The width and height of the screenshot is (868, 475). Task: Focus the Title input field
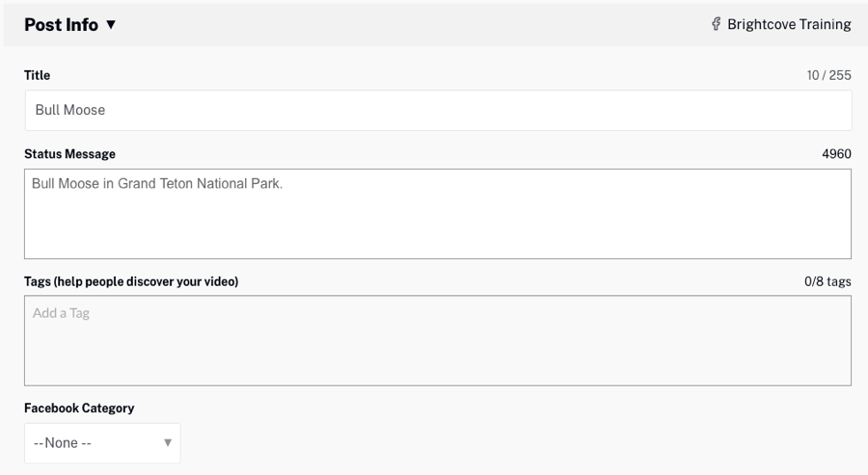[438, 110]
